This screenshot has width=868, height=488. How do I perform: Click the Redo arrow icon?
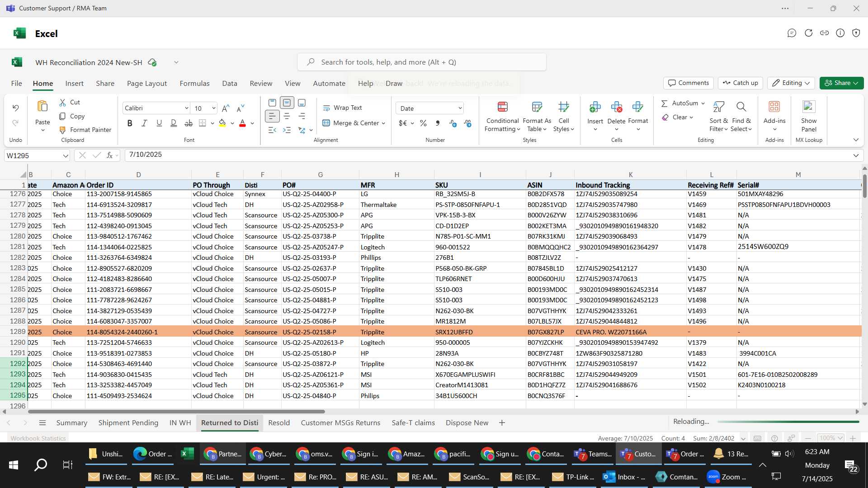tap(15, 123)
